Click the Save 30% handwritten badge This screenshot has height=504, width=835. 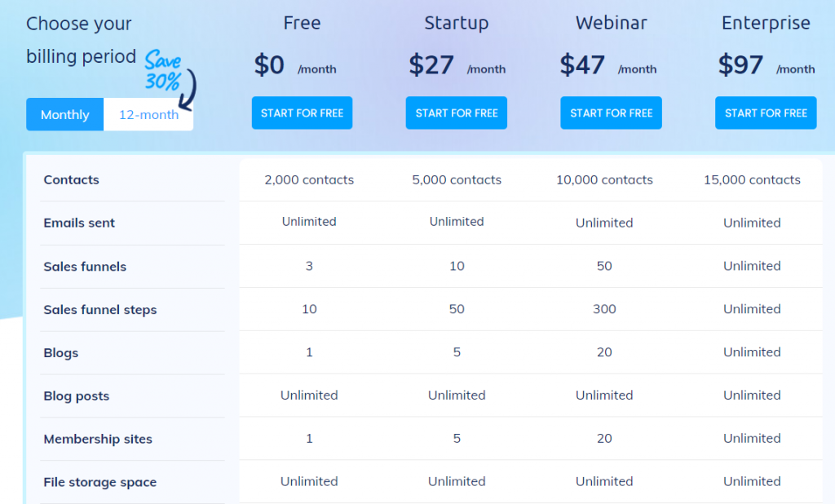coord(166,70)
